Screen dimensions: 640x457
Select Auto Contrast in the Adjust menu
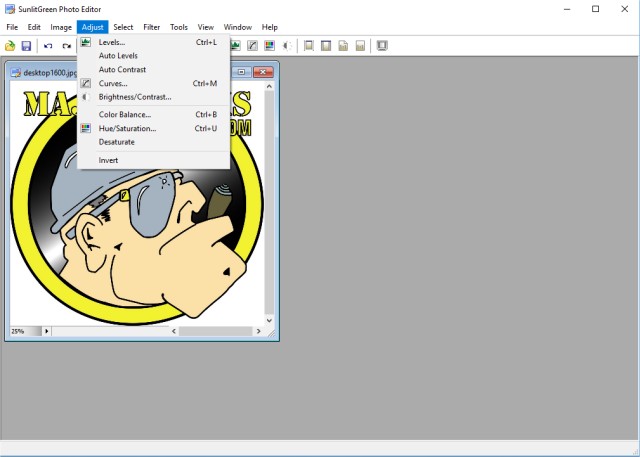[x=122, y=70]
